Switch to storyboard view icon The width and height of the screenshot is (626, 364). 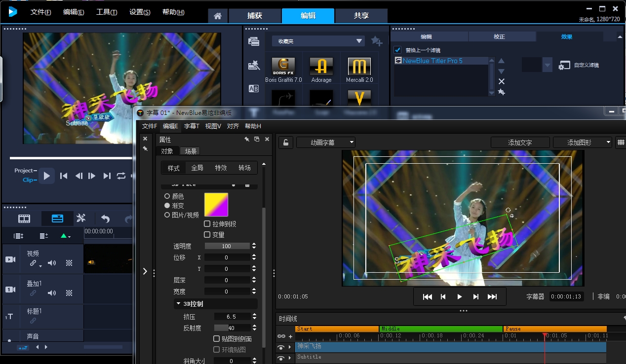point(24,218)
